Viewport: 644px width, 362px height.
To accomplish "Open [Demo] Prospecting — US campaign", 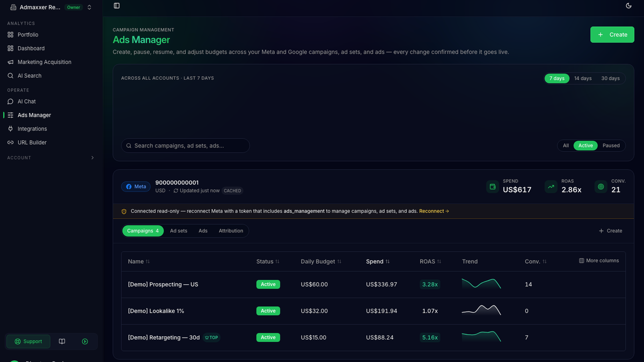I will pyautogui.click(x=163, y=284).
